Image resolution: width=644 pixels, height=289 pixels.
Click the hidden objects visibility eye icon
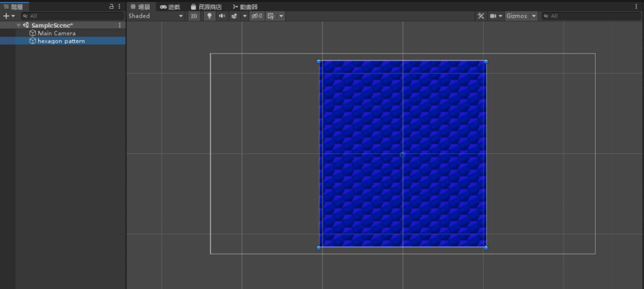pyautogui.click(x=257, y=16)
